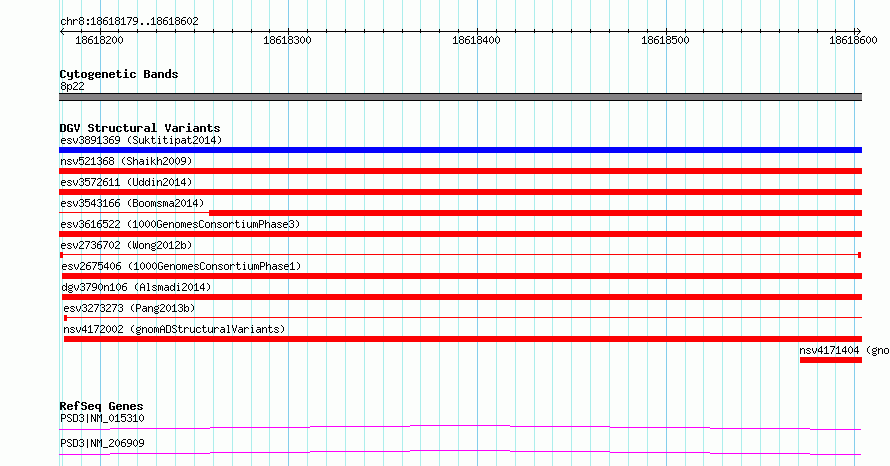Click the red bar under nsv4172002
Viewport: 890px width, 466px height.
463,339
